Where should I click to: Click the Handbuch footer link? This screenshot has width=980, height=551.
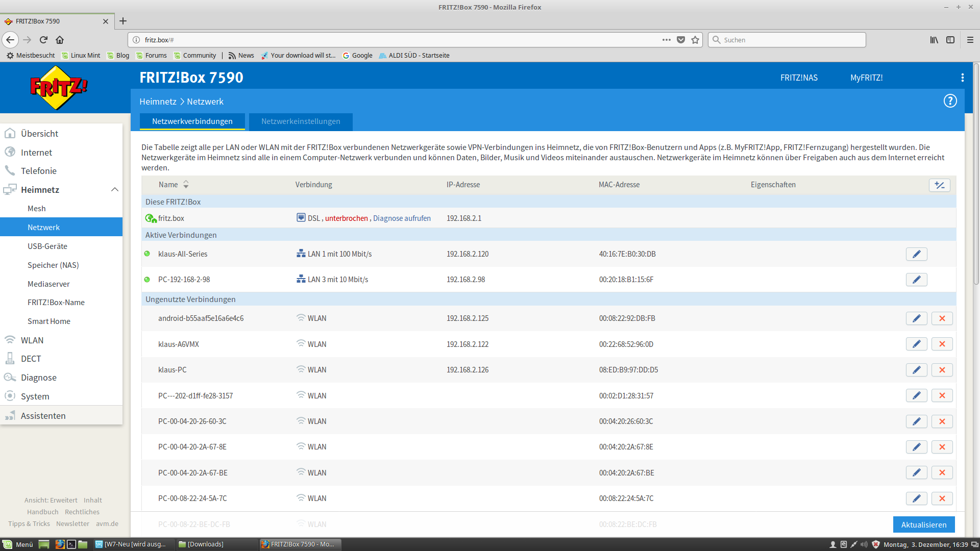(x=43, y=512)
